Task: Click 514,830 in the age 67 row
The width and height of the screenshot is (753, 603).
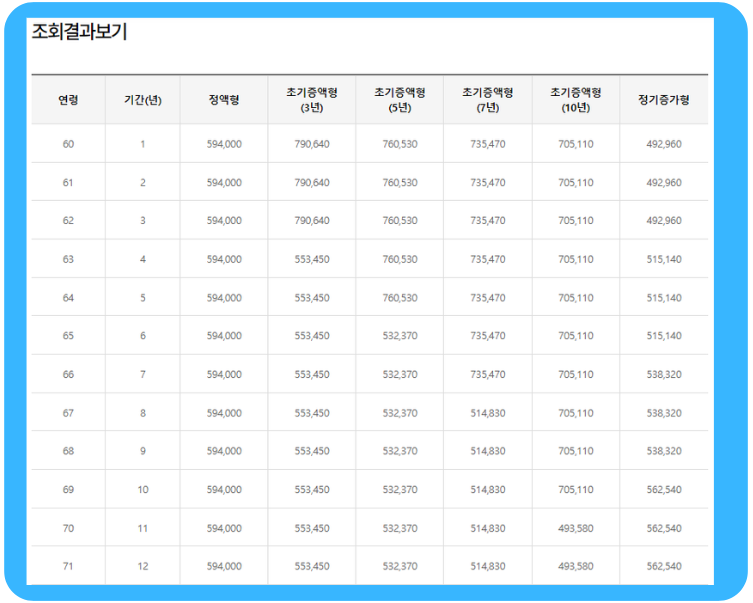Action: (487, 413)
